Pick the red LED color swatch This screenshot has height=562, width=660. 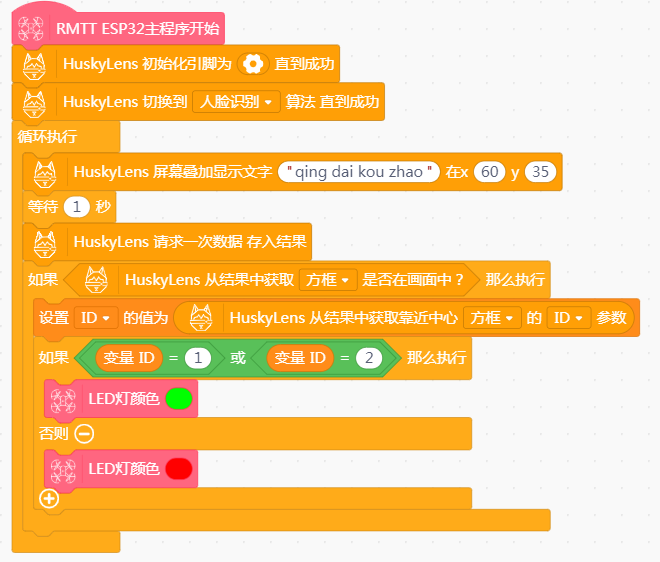click(x=179, y=469)
